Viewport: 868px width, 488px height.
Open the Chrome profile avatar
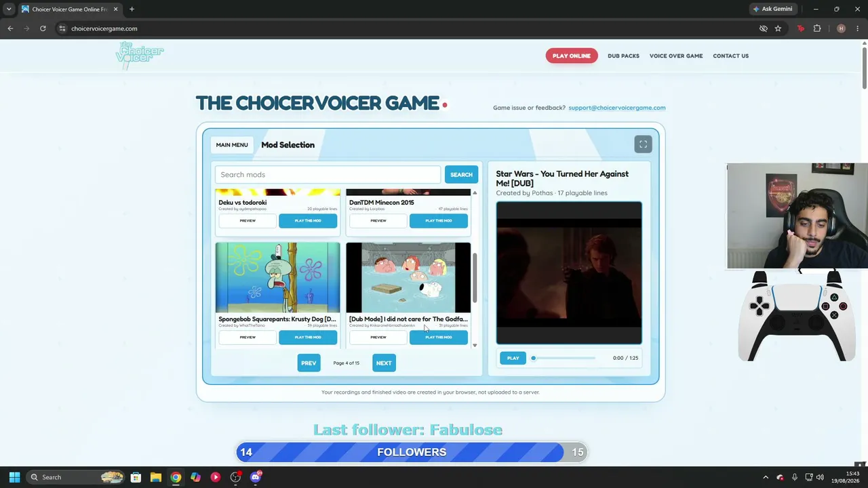click(x=841, y=28)
